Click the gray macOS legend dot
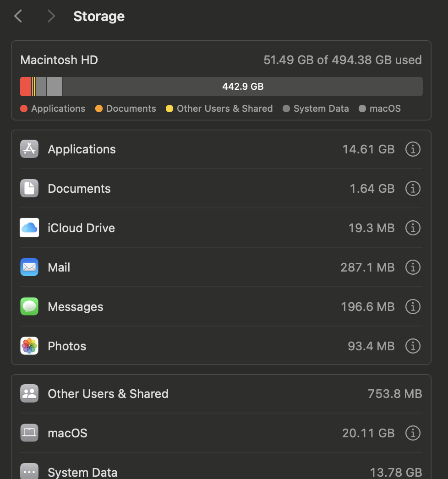The image size is (448, 479). (362, 109)
